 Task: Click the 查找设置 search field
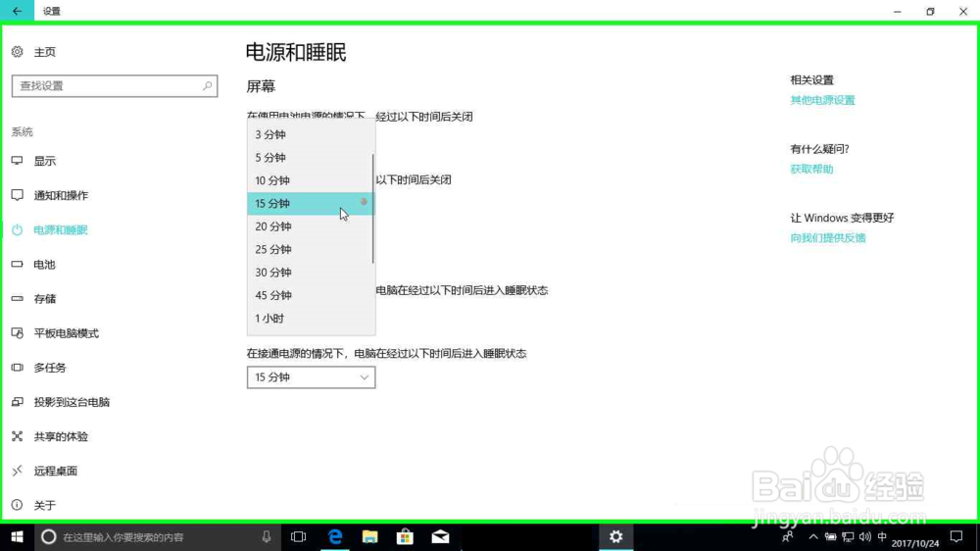click(x=115, y=85)
